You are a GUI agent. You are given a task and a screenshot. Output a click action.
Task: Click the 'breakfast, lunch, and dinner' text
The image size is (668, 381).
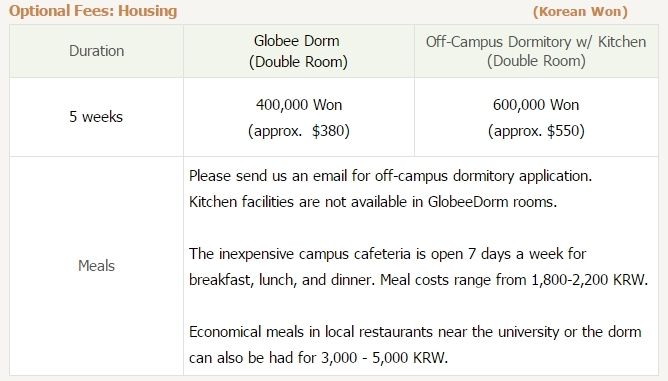[282, 280]
